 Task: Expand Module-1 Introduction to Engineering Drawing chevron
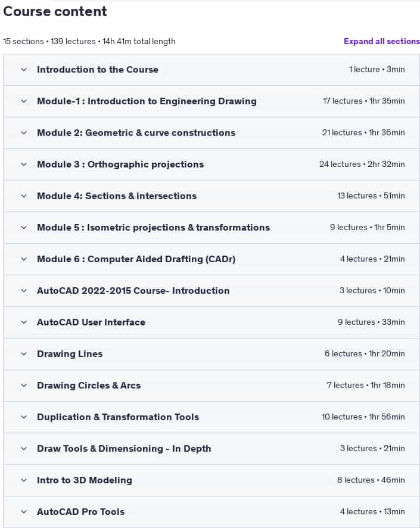[x=24, y=101]
